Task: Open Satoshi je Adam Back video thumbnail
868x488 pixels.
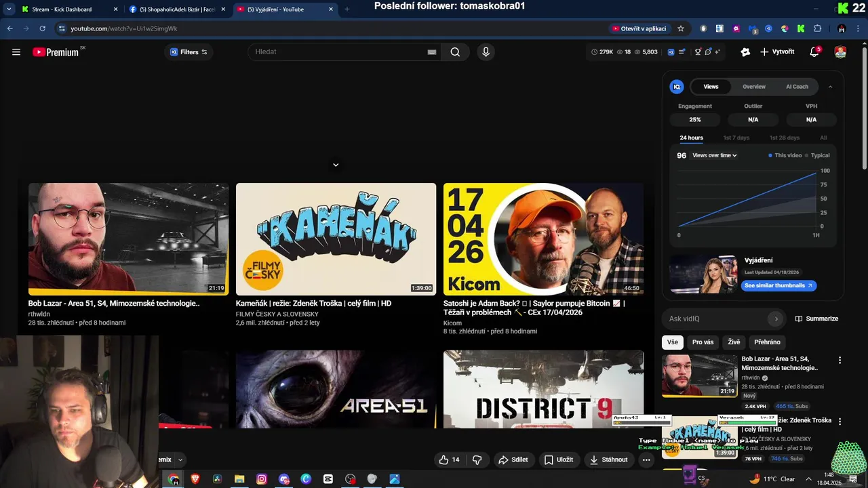Action: 543,239
